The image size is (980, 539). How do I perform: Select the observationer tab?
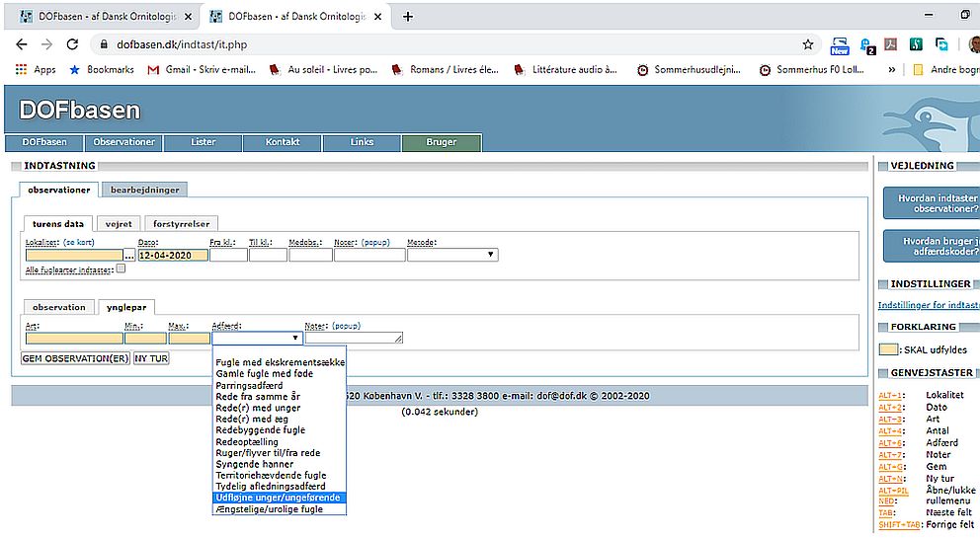[x=59, y=190]
